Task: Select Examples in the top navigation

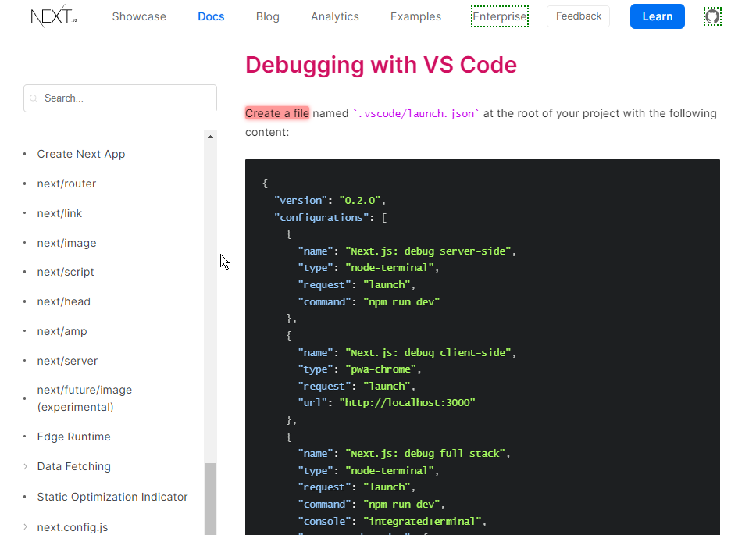Action: 415,16
